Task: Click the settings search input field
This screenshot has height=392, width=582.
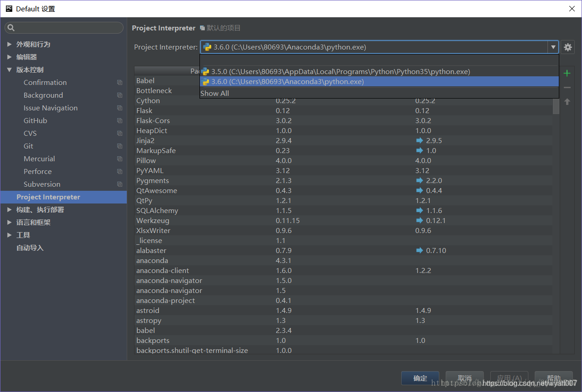Action: click(64, 28)
